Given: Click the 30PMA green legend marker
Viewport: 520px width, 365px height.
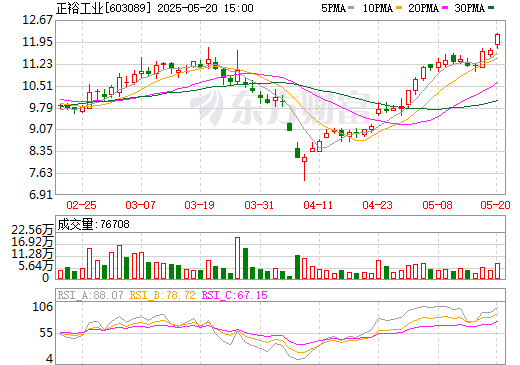Looking at the screenshot, I should point(491,8).
